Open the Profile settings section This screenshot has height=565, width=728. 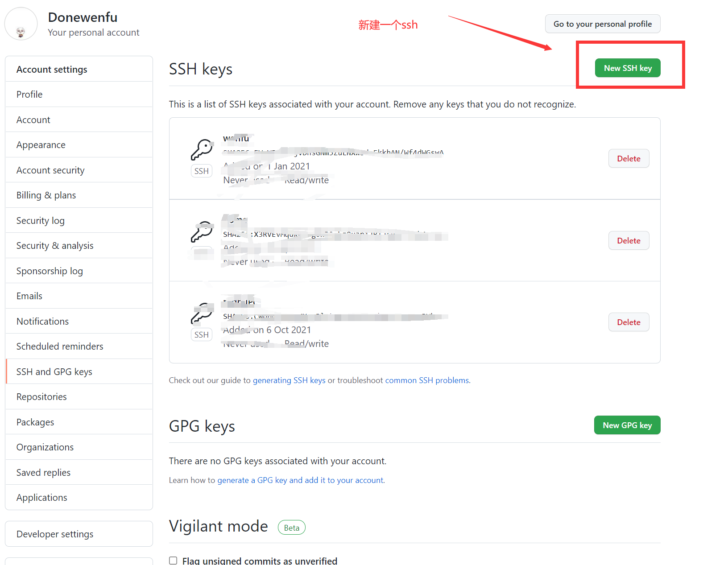pyautogui.click(x=29, y=94)
